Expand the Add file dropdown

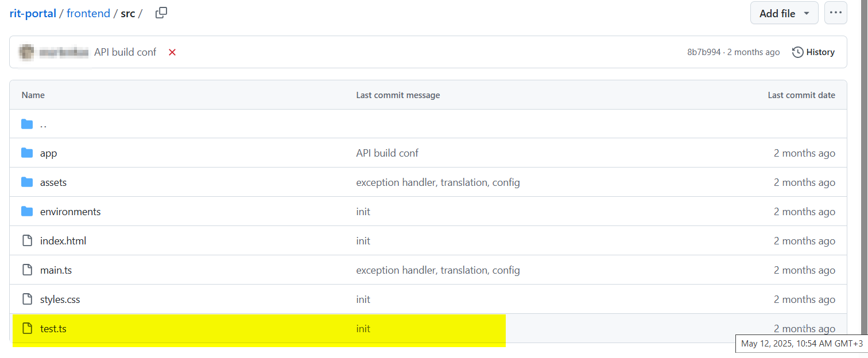pos(784,13)
